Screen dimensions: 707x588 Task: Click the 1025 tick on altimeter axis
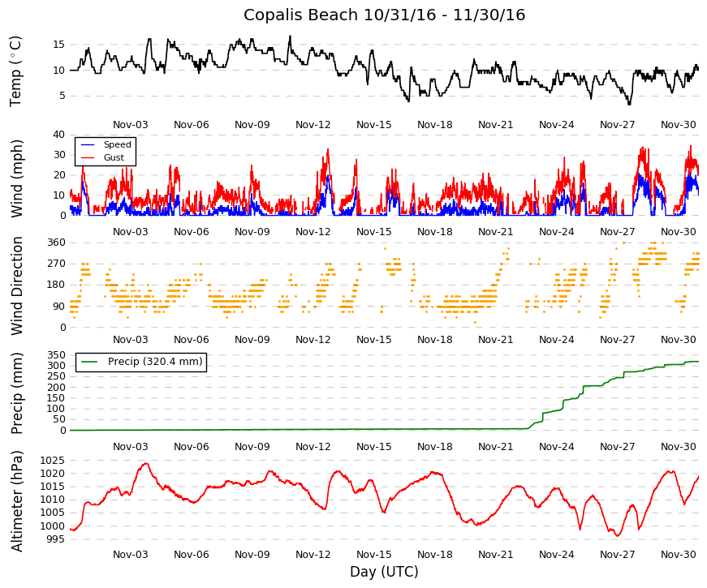pos(52,461)
